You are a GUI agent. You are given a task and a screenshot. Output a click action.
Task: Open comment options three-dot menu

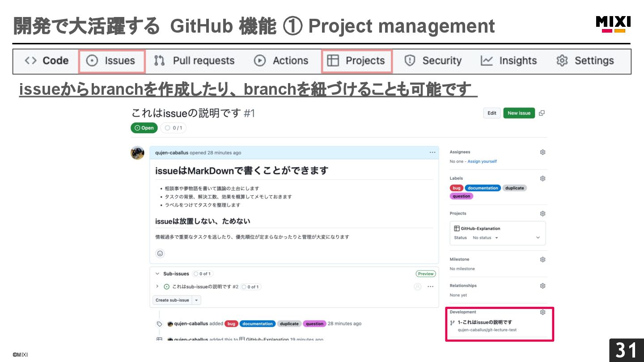(x=432, y=152)
